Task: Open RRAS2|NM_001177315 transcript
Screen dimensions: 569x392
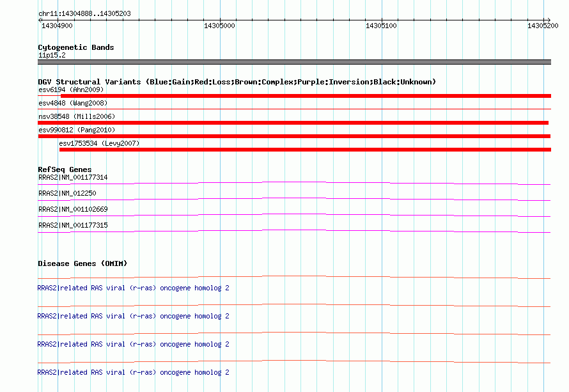Action: pos(73,225)
